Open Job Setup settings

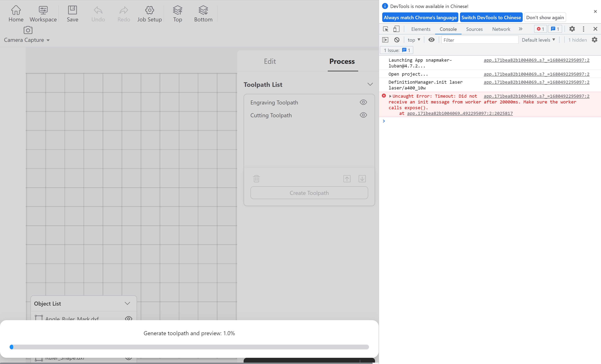pos(149,13)
